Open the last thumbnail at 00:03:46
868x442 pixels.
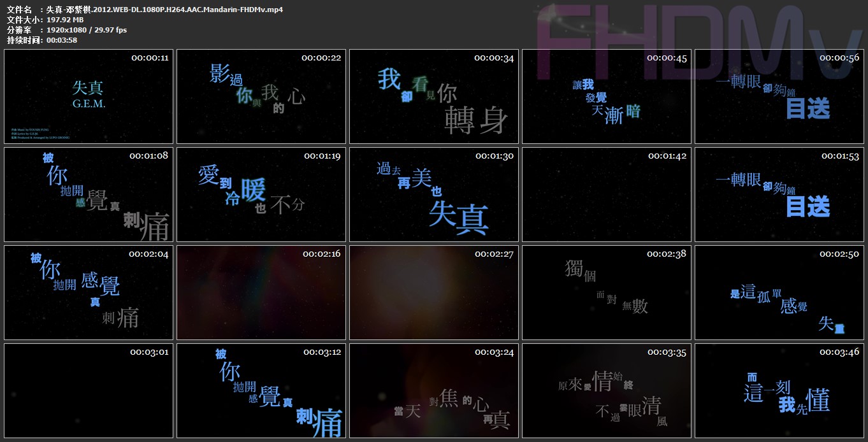[779, 391]
